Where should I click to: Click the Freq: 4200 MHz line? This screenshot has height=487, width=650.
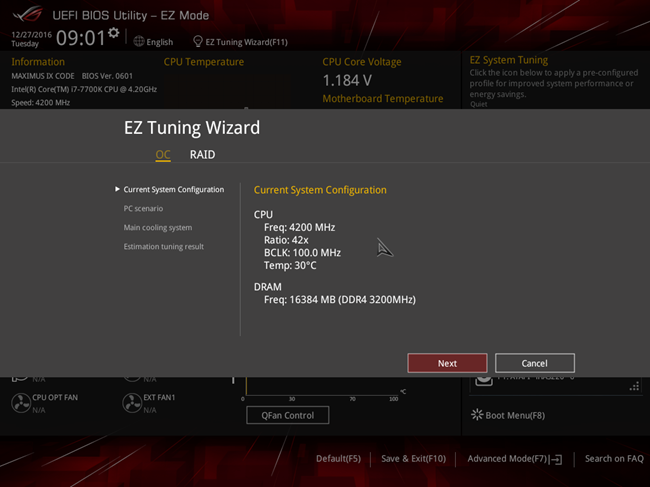pos(299,227)
